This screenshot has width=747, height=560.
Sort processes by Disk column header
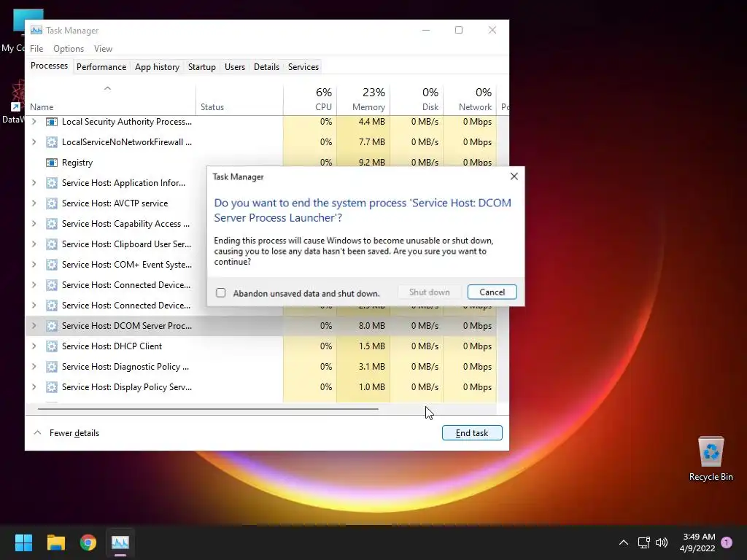coord(417,101)
